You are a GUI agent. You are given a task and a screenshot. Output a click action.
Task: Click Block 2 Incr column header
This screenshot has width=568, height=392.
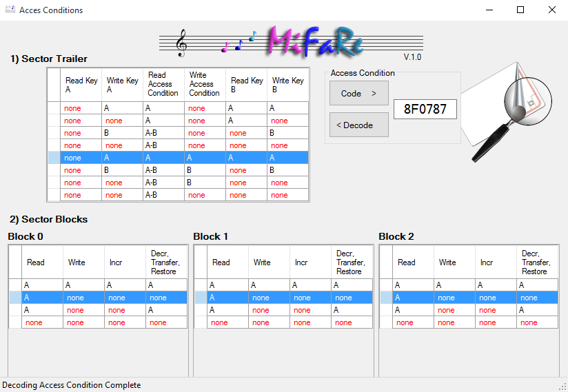tap(496, 262)
